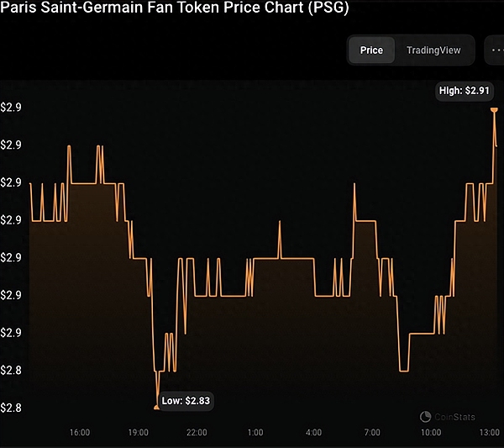Image resolution: width=504 pixels, height=448 pixels.
Task: Click the 10:00 time axis label
Action: pos(430,432)
